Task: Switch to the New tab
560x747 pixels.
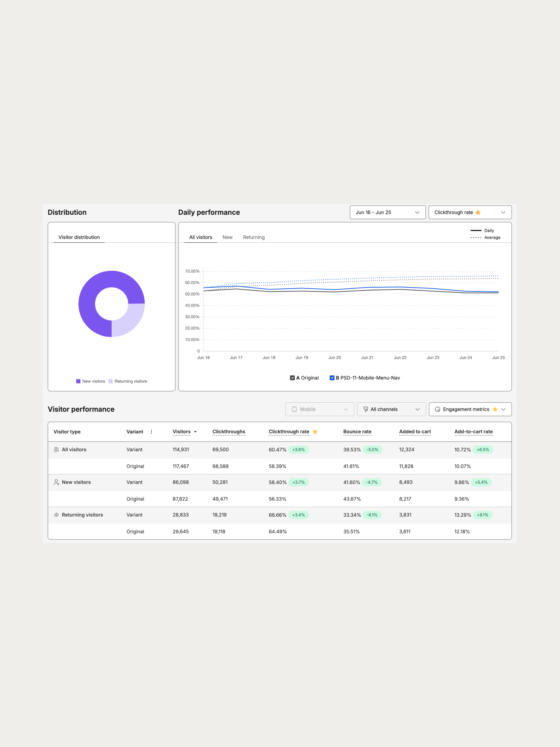Action: tap(227, 237)
